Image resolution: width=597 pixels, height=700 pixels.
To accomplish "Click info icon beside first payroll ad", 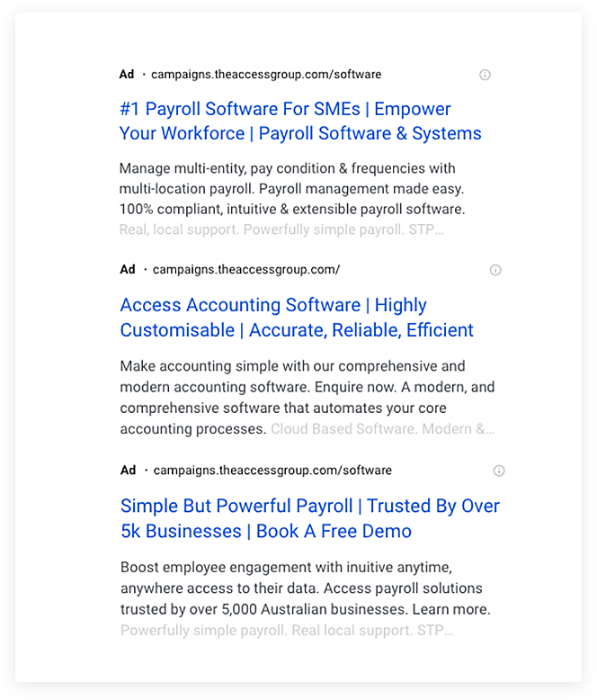I will pyautogui.click(x=485, y=75).
